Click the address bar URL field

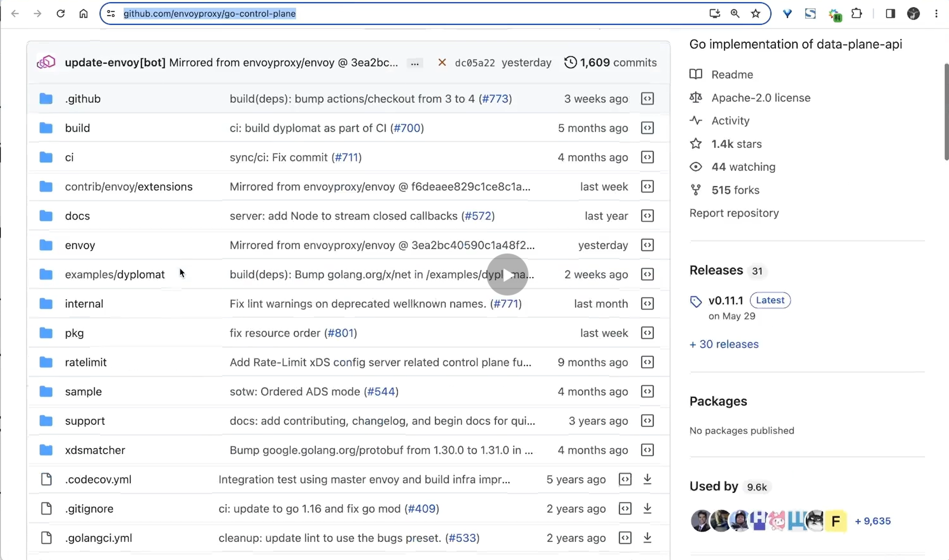(x=435, y=13)
